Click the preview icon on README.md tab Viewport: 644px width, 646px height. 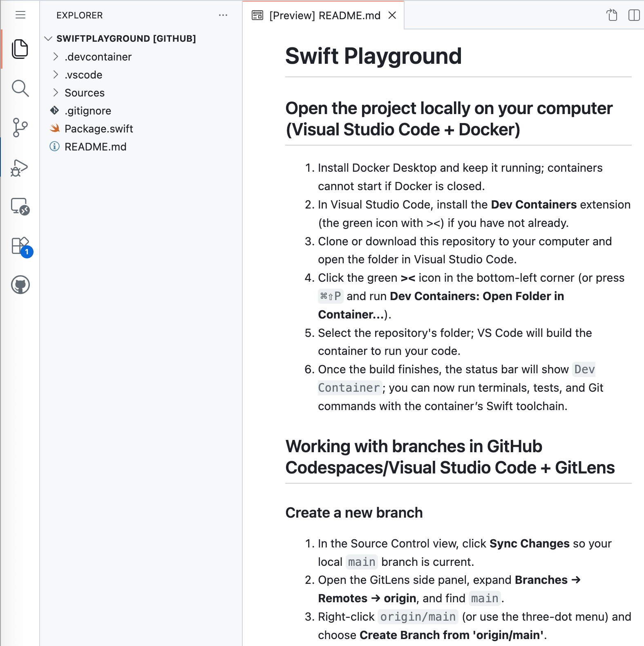(257, 16)
